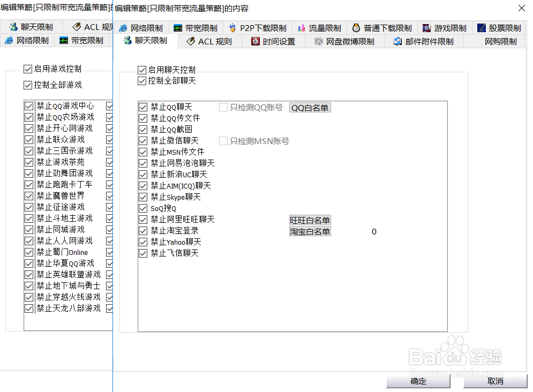Click the ACL 规则 icon in front window

click(x=191, y=41)
